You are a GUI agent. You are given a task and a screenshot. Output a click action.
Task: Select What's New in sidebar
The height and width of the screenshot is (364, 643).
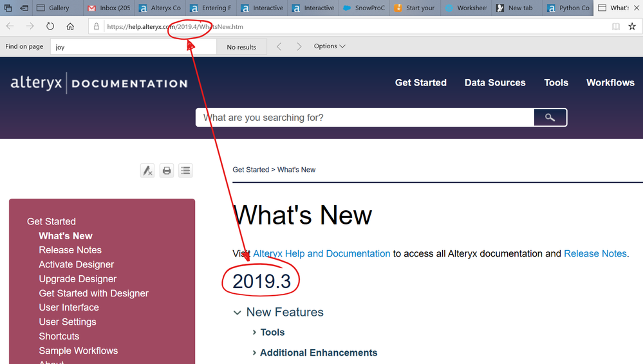click(x=66, y=236)
